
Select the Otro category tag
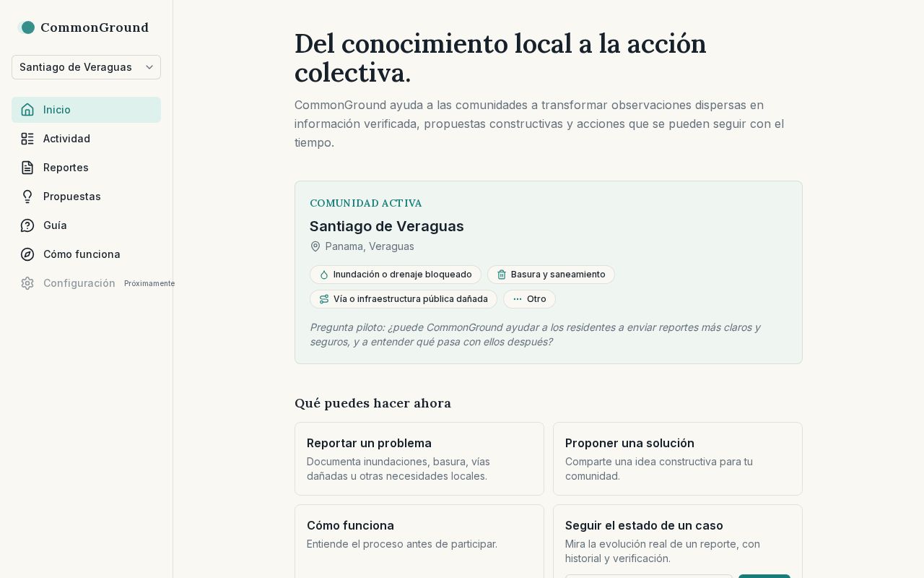[529, 299]
